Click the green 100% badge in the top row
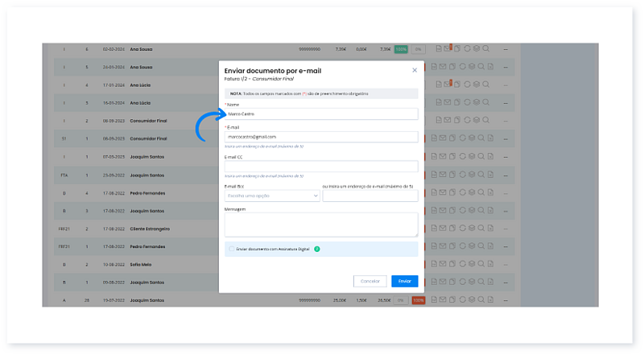The height and width of the screenshot is (355, 644). click(401, 49)
